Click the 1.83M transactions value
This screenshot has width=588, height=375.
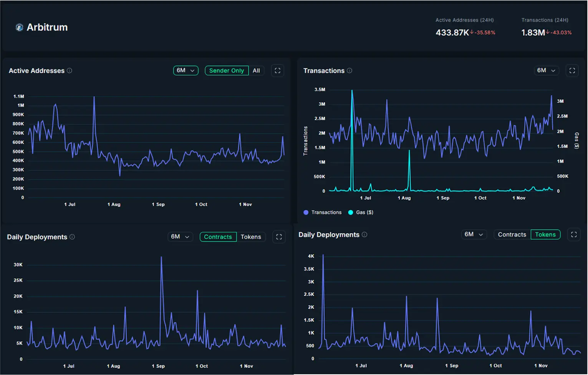coord(533,33)
